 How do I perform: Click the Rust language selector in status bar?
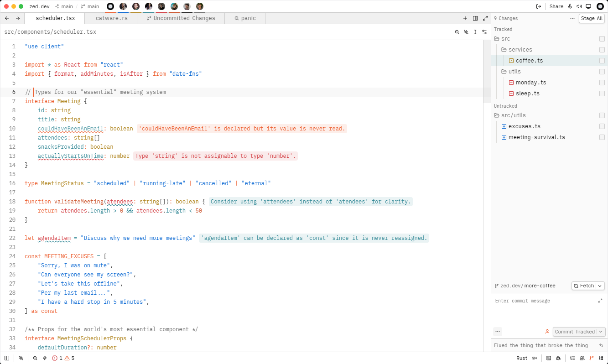pos(522,358)
